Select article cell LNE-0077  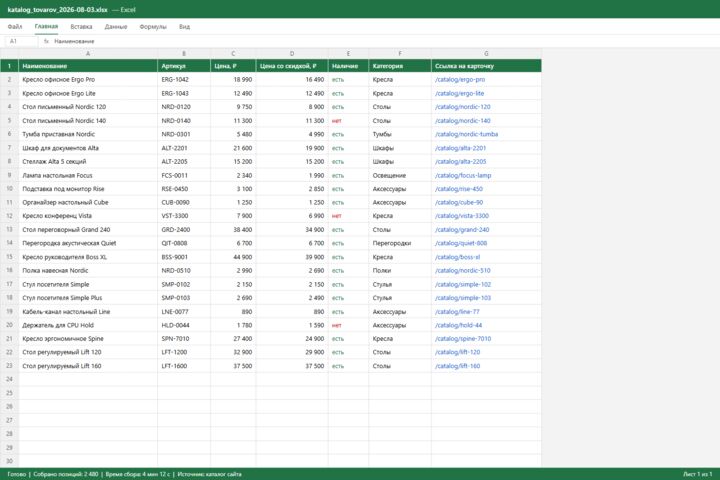tap(184, 311)
